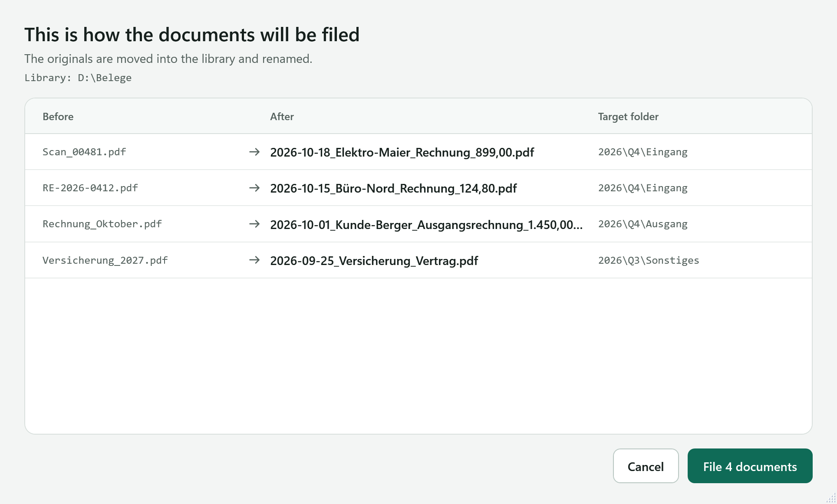837x504 pixels.
Task: Click the Elektro-Maier row's 2026\Q4\Eingang folder
Action: pos(643,152)
